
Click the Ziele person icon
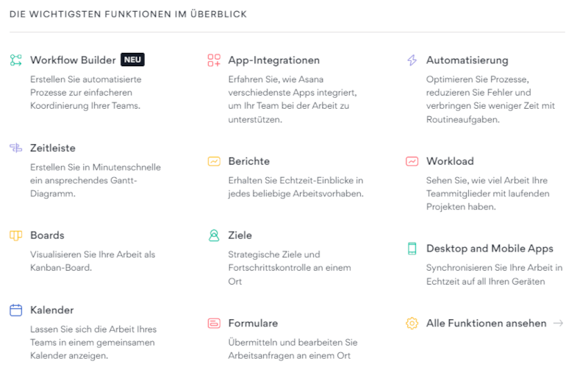pyautogui.click(x=214, y=235)
